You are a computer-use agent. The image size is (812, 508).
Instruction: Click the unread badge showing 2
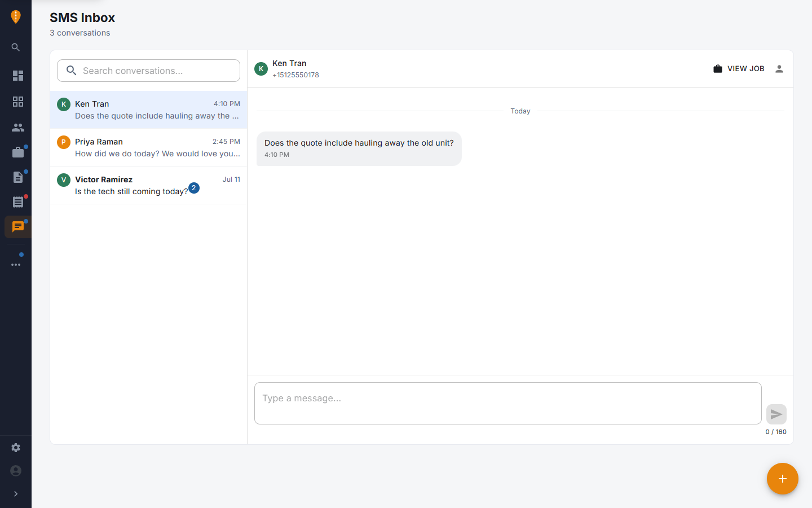click(x=194, y=188)
